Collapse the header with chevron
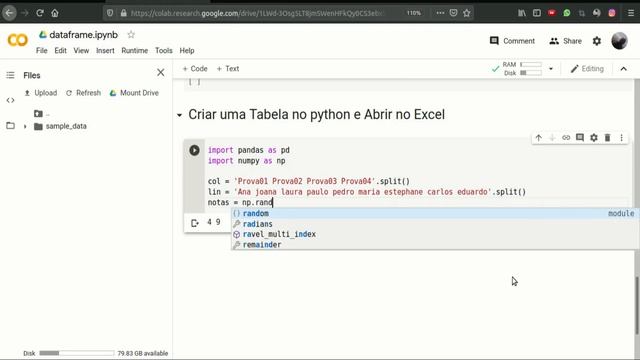The image size is (640, 360). click(x=624, y=69)
